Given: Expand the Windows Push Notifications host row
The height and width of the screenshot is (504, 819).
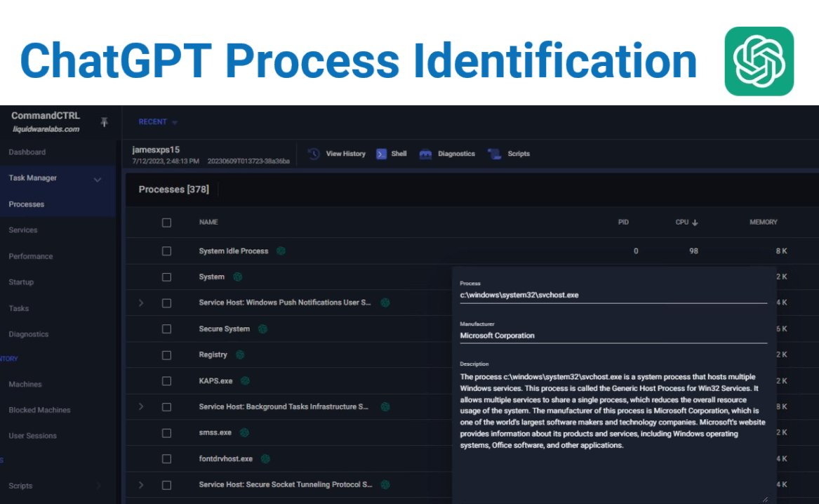Looking at the screenshot, I should click(141, 303).
